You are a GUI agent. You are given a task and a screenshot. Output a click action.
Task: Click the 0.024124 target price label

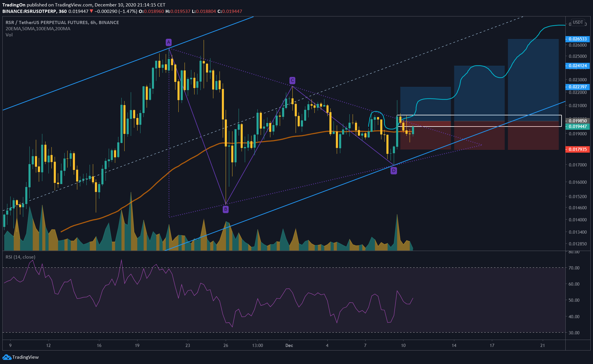pos(577,66)
